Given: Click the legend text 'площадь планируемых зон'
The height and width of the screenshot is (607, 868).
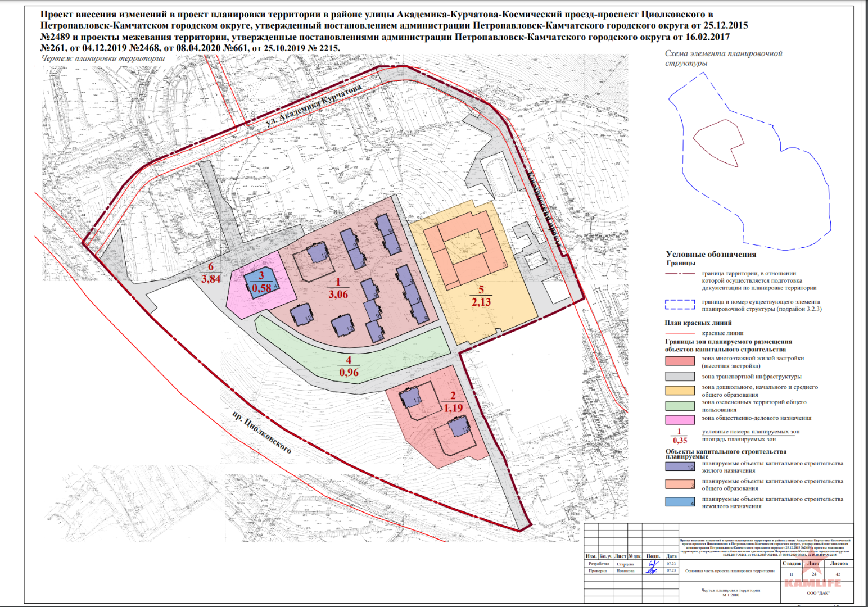Looking at the screenshot, I should pyautogui.click(x=739, y=440).
